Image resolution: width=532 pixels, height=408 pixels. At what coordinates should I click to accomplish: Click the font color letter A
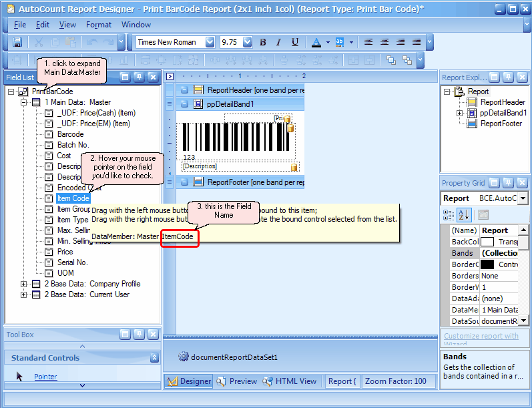point(316,42)
